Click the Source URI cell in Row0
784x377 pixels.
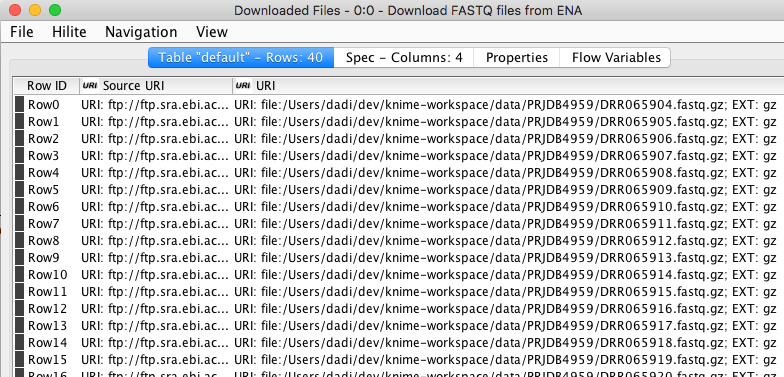[x=156, y=104]
